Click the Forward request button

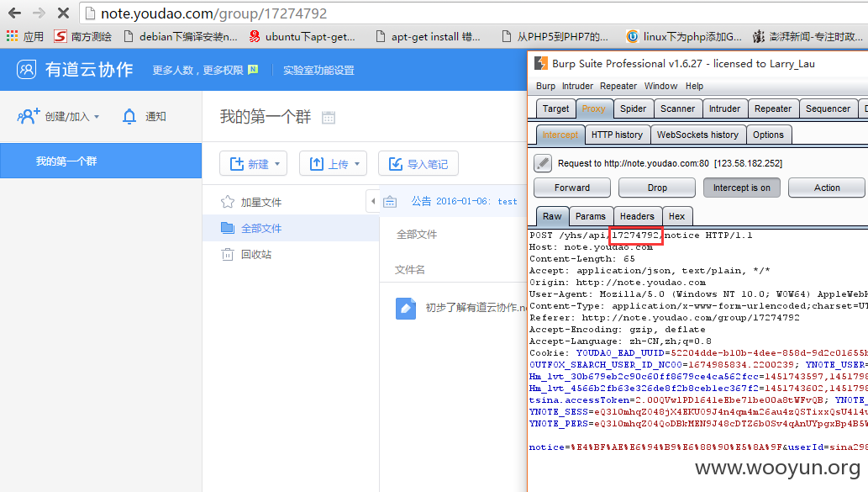572,188
